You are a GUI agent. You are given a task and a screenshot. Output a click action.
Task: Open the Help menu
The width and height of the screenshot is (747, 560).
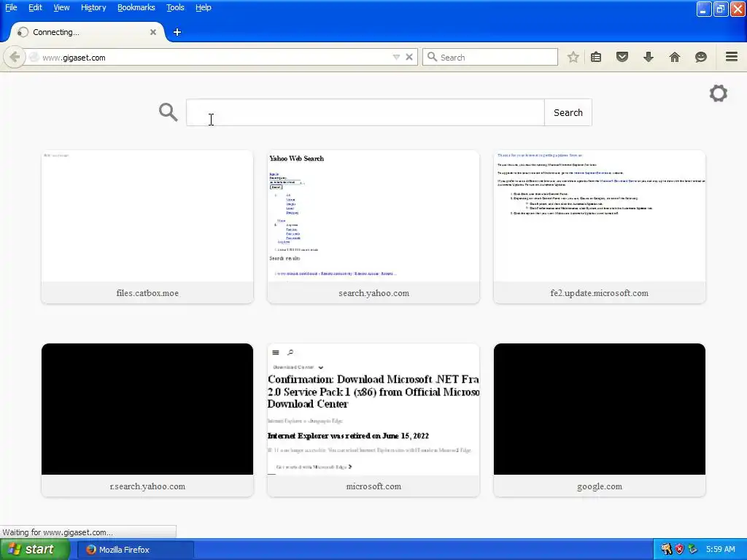(204, 7)
